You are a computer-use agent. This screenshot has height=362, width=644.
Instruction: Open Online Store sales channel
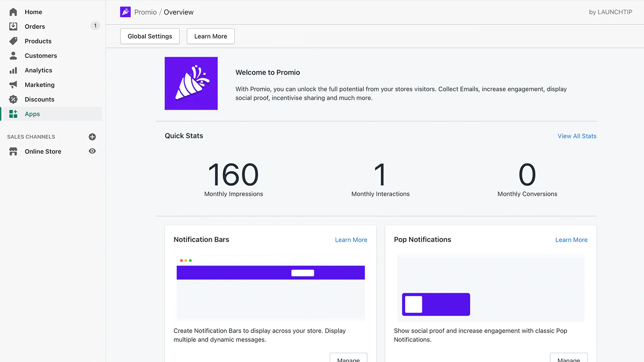pos(43,152)
